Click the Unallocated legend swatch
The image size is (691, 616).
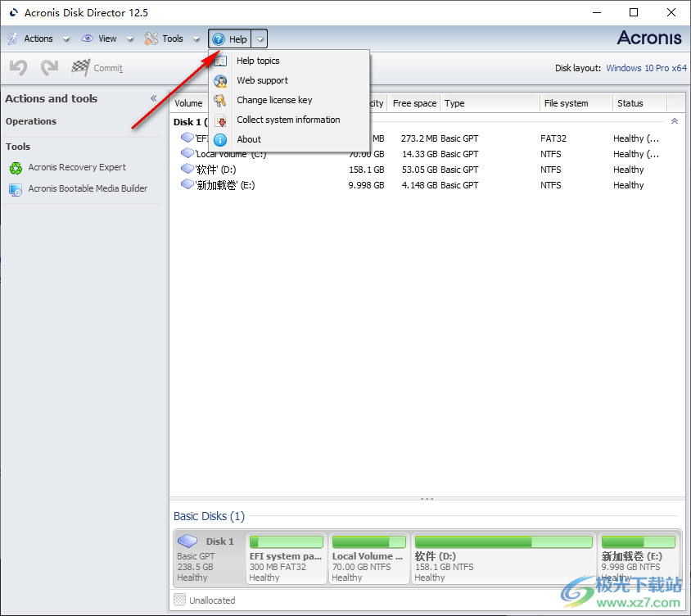(x=179, y=600)
